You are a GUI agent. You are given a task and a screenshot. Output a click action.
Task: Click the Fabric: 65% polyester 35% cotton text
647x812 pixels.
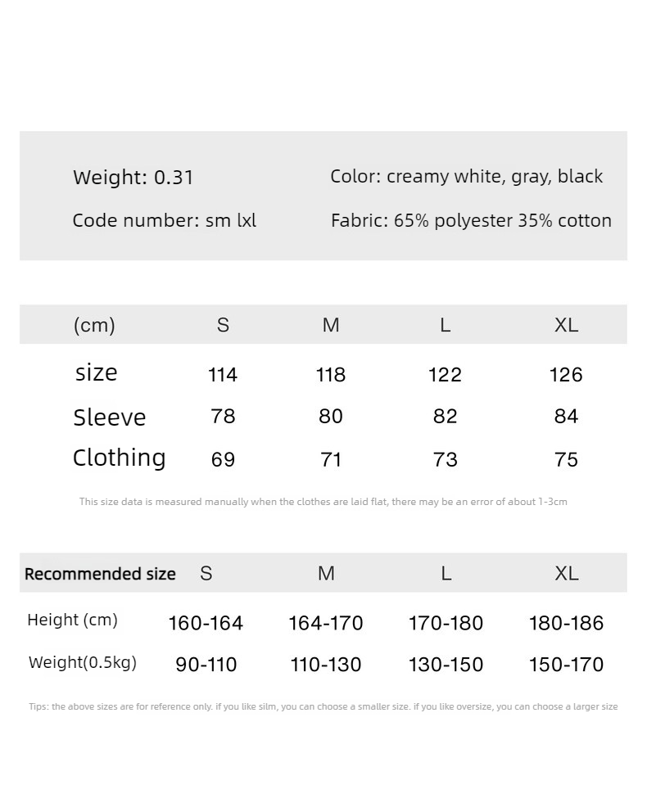[471, 221]
